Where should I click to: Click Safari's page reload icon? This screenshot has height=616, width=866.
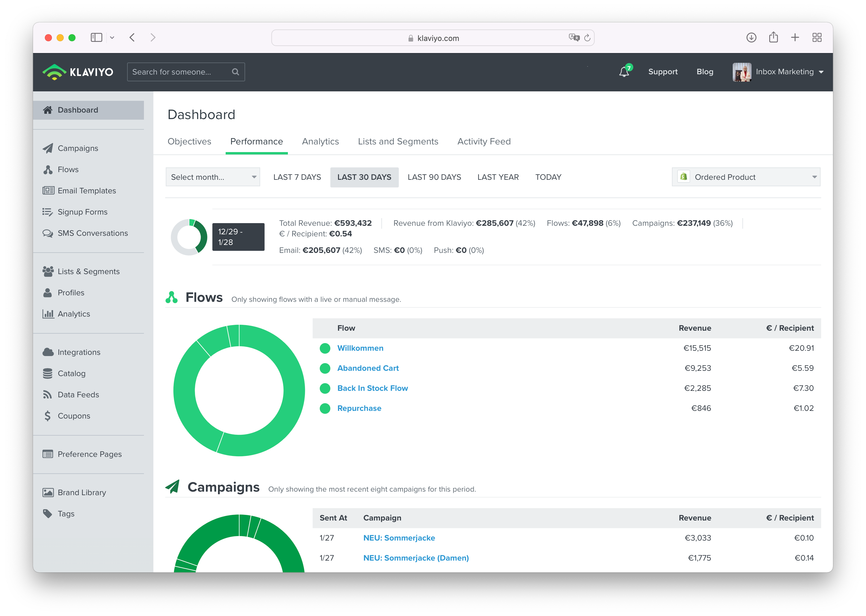[x=587, y=38]
